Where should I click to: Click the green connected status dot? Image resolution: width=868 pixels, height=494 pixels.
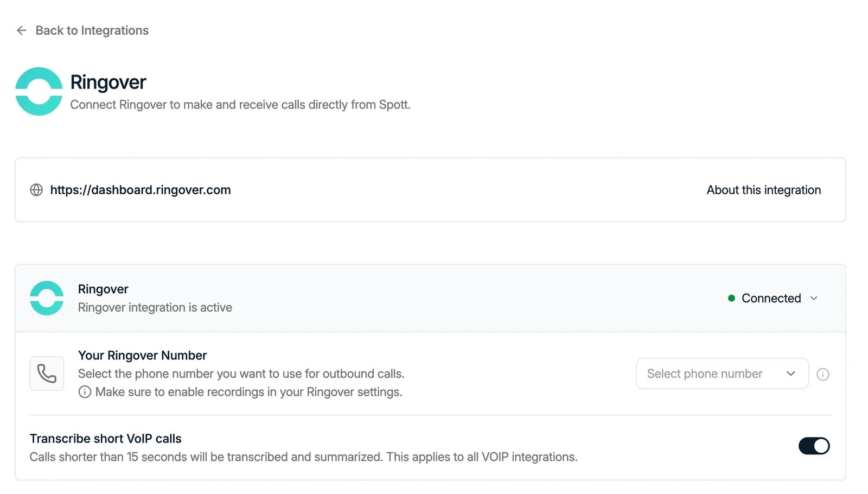731,298
